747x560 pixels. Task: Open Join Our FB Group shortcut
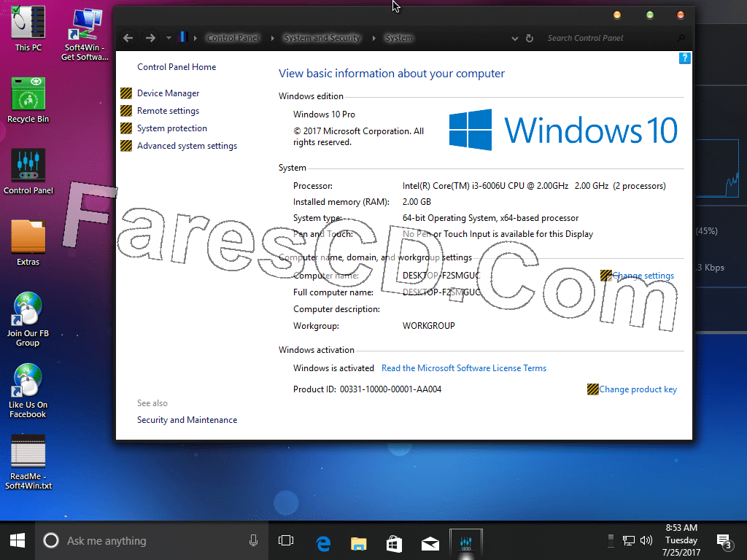click(28, 319)
